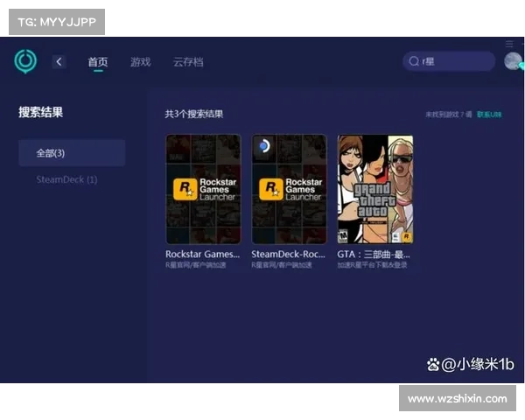525x420 pixels.
Task: Click the search magnifier icon
Action: (x=414, y=61)
